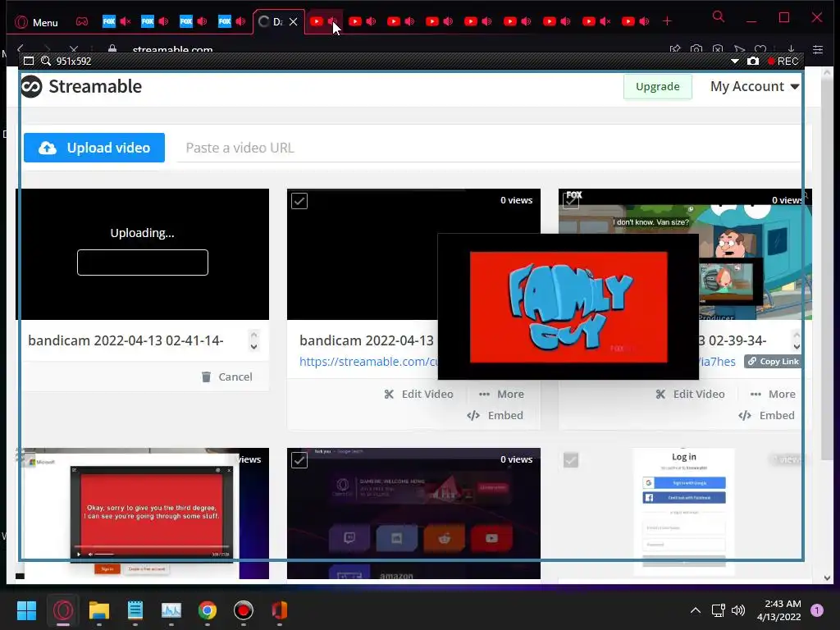Tick the checkbox on the FOX video card
The width and height of the screenshot is (840, 630).
coord(571,201)
